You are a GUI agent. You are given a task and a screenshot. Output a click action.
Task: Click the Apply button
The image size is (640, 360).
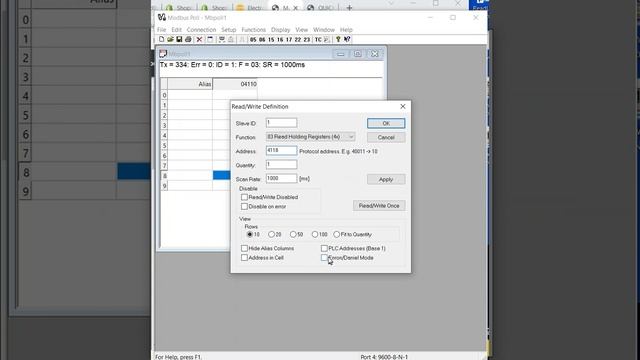(386, 180)
